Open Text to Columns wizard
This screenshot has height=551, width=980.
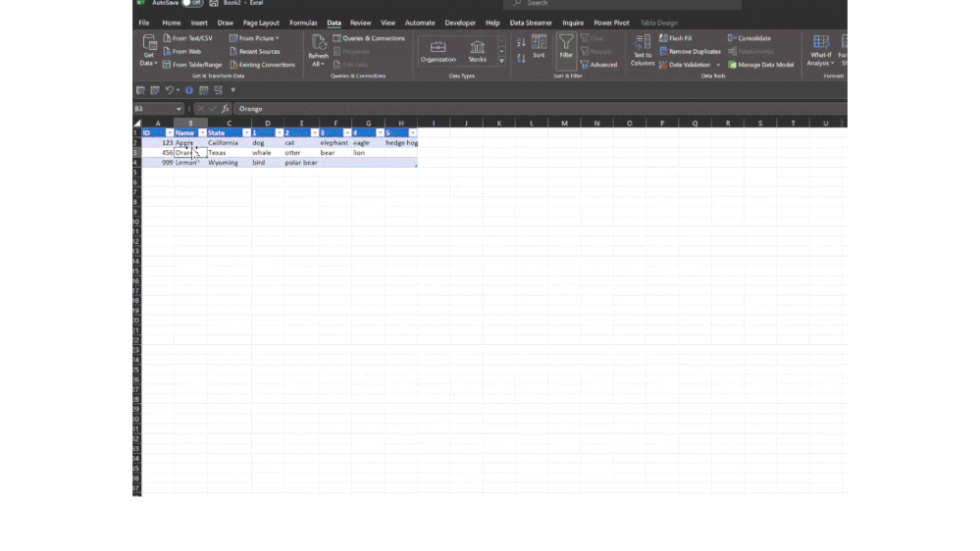642,50
